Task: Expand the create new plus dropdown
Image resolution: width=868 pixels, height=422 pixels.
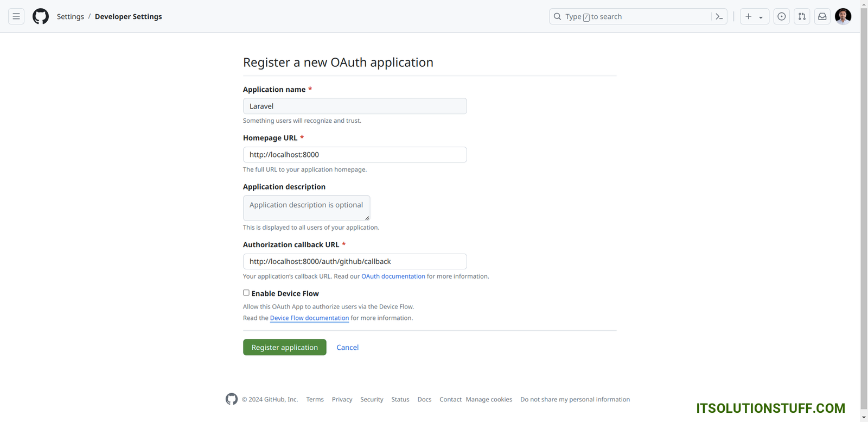Action: [x=754, y=17]
